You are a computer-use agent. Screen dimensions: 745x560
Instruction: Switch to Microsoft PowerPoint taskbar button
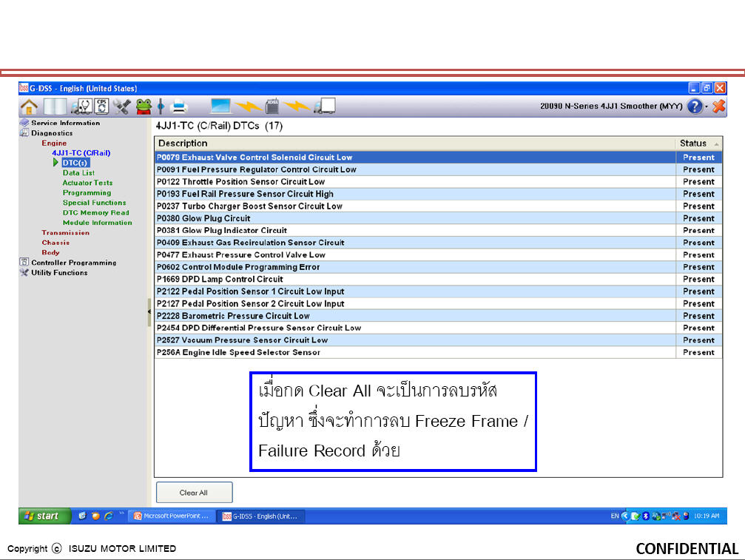coord(172,516)
